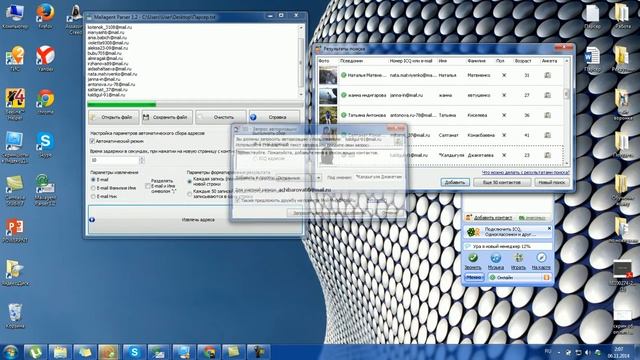Open the Анкета profile icon for Татьяна Антонова
This screenshot has width=640, height=360.
547,115
